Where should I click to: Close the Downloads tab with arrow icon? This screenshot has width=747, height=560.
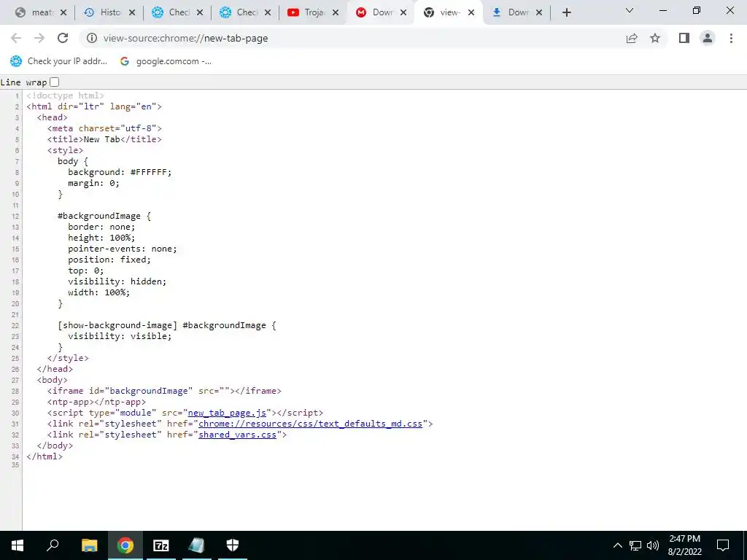click(x=539, y=13)
